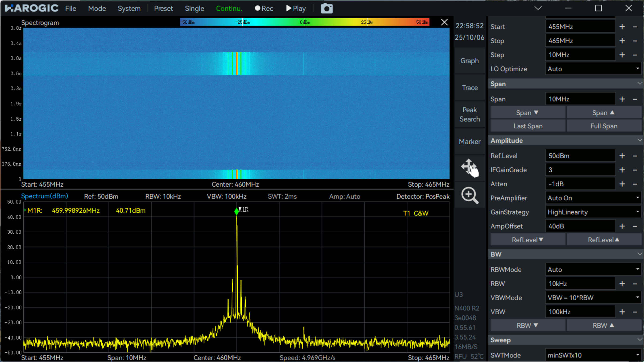Open the GainStrategy HighLinearity dropdown

pyautogui.click(x=593, y=212)
